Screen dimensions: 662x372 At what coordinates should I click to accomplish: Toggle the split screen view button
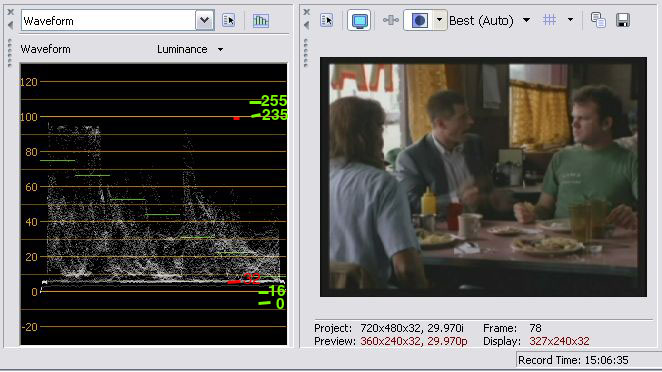(x=419, y=20)
